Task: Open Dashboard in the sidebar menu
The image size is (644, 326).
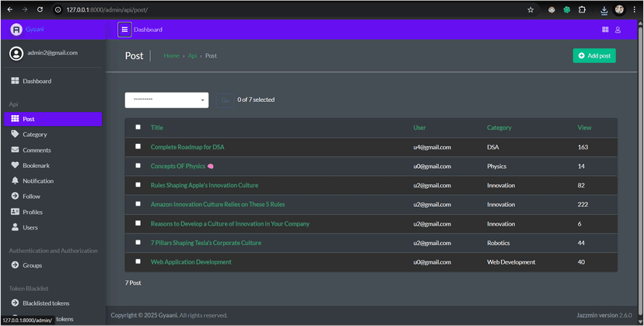Action: pos(37,81)
